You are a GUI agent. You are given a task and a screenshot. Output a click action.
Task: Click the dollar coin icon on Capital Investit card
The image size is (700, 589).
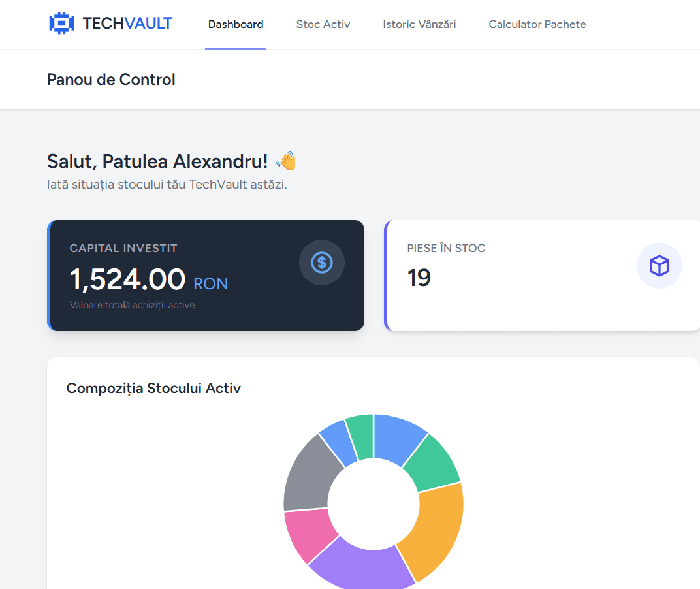point(322,263)
